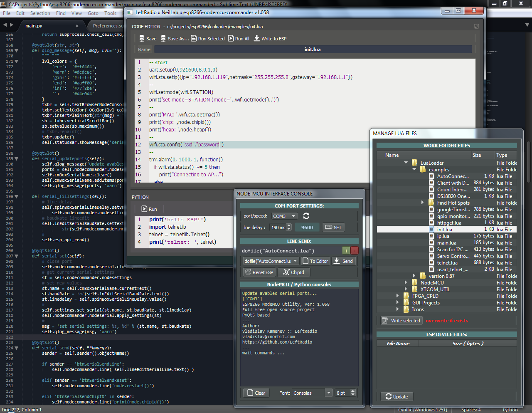Click the Save As... disk icon
This screenshot has height=413, width=532.
[x=163, y=38]
